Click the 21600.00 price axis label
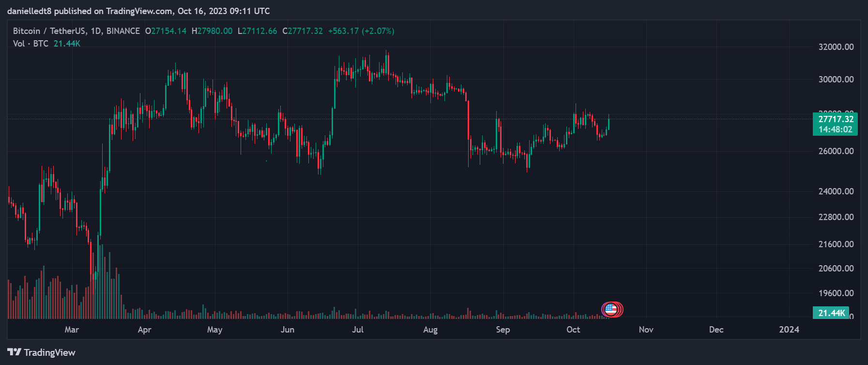868x365 pixels. pyautogui.click(x=836, y=244)
